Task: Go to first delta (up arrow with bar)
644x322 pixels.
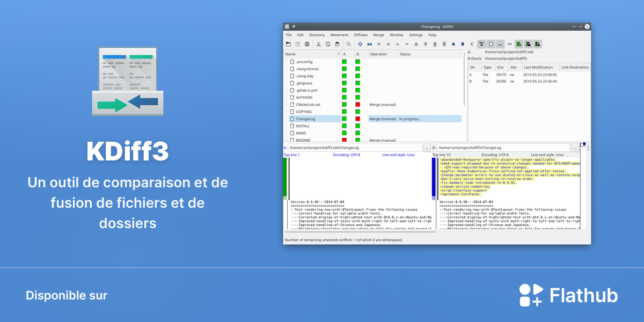Action: [379, 44]
